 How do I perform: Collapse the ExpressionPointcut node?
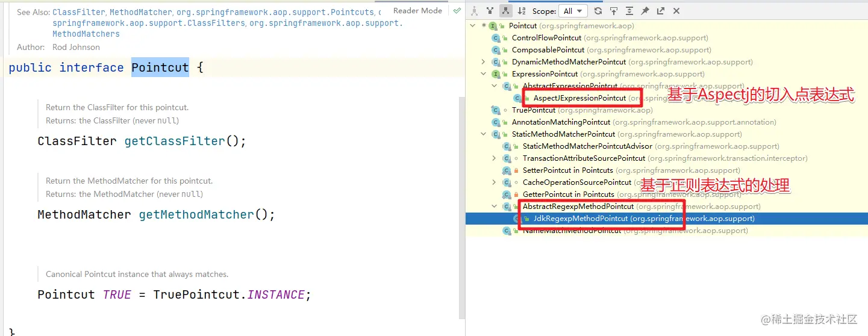click(484, 74)
